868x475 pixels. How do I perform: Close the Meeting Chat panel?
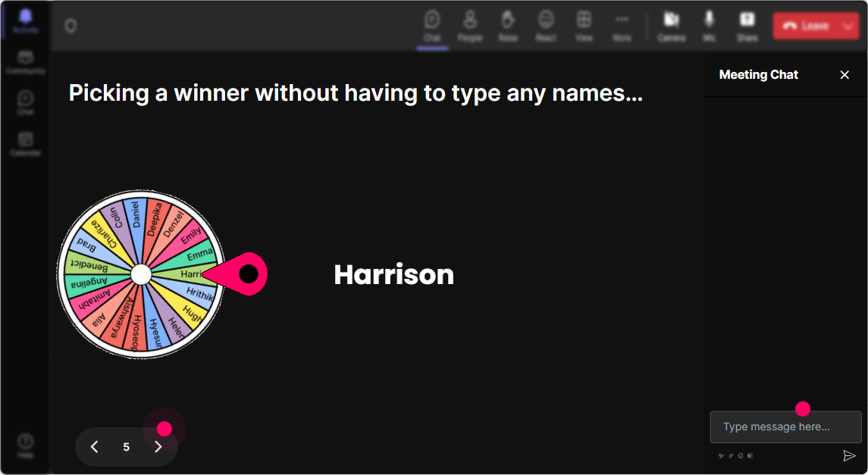[844, 75]
